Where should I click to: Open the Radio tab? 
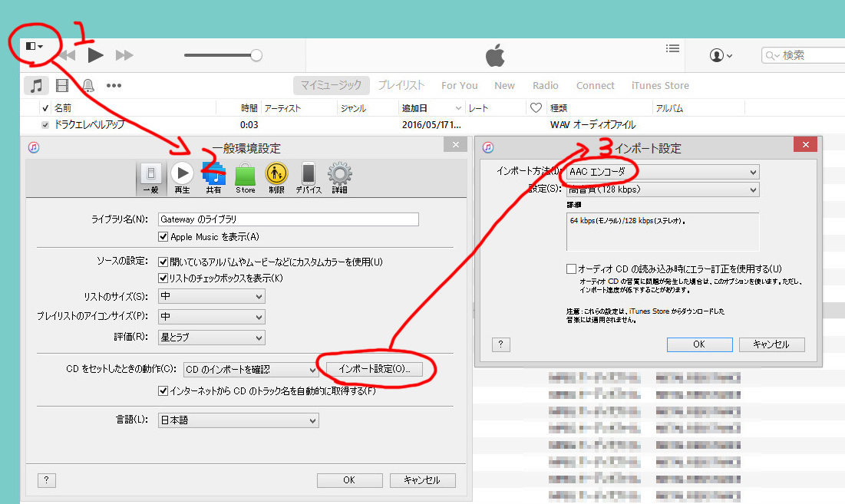[546, 86]
